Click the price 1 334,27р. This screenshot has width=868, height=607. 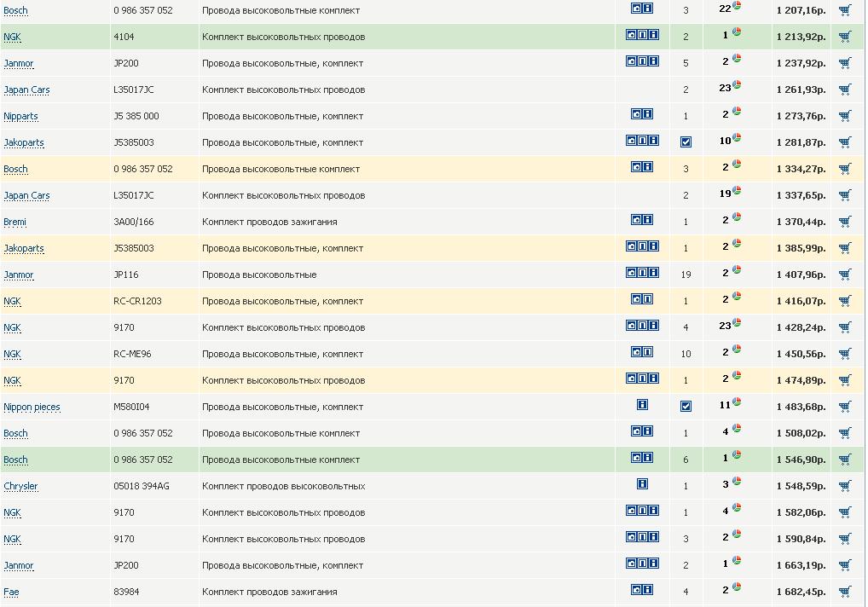coord(801,169)
